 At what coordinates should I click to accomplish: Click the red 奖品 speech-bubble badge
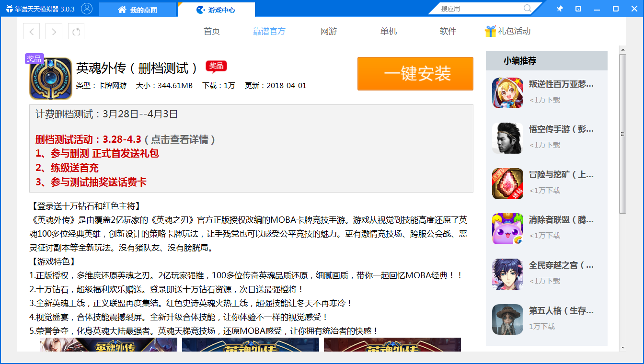tap(216, 67)
